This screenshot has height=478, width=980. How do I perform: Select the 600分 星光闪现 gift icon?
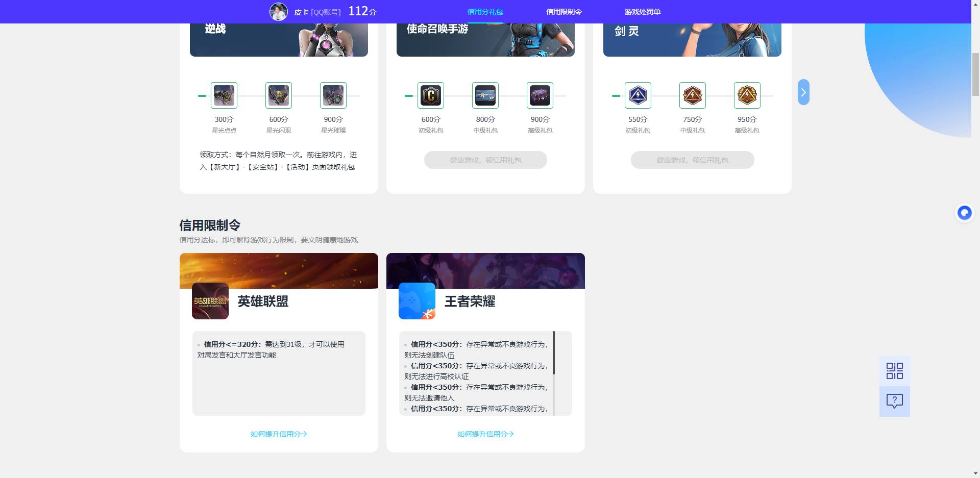coord(279,95)
